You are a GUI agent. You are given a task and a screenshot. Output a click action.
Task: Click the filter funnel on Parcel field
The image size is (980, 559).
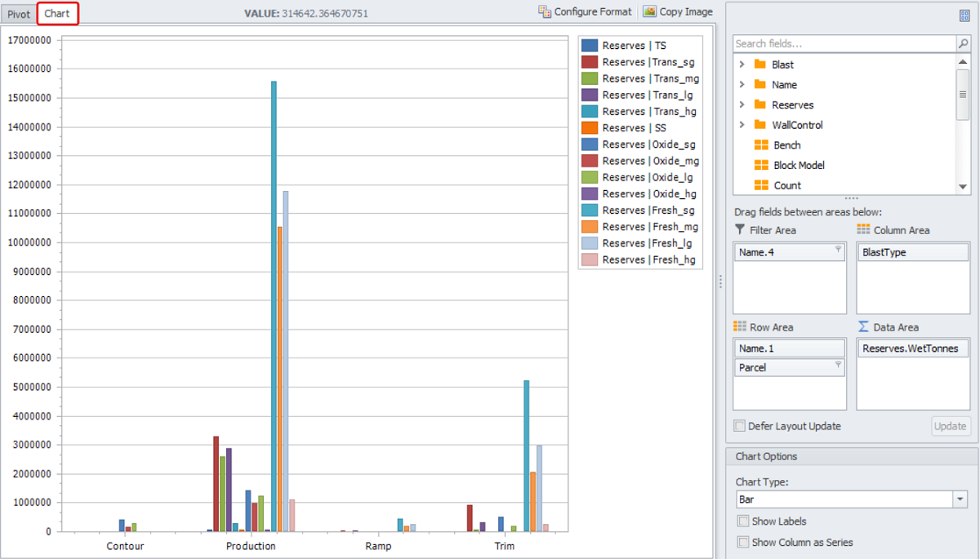click(x=838, y=365)
